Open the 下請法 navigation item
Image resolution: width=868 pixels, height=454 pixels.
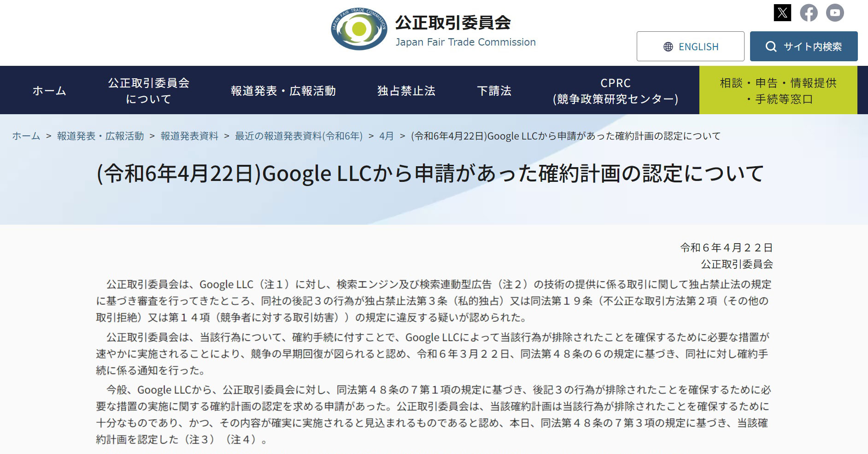coord(494,90)
